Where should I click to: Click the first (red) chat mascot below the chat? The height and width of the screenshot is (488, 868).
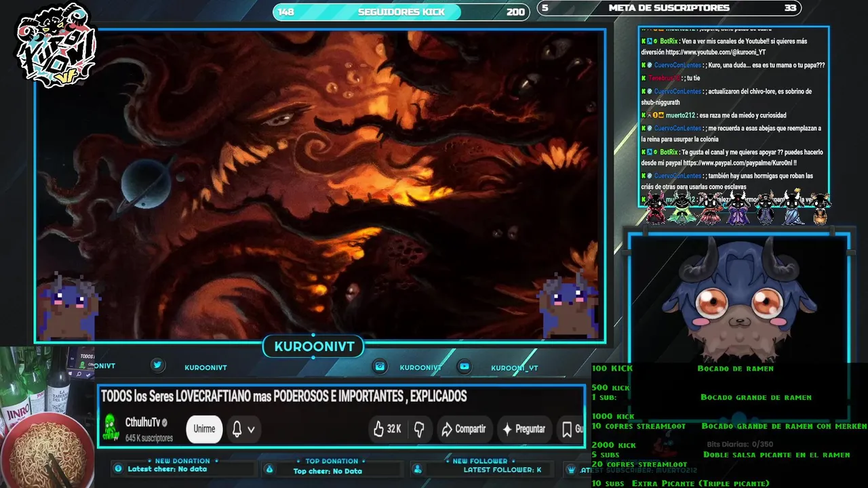click(x=655, y=208)
